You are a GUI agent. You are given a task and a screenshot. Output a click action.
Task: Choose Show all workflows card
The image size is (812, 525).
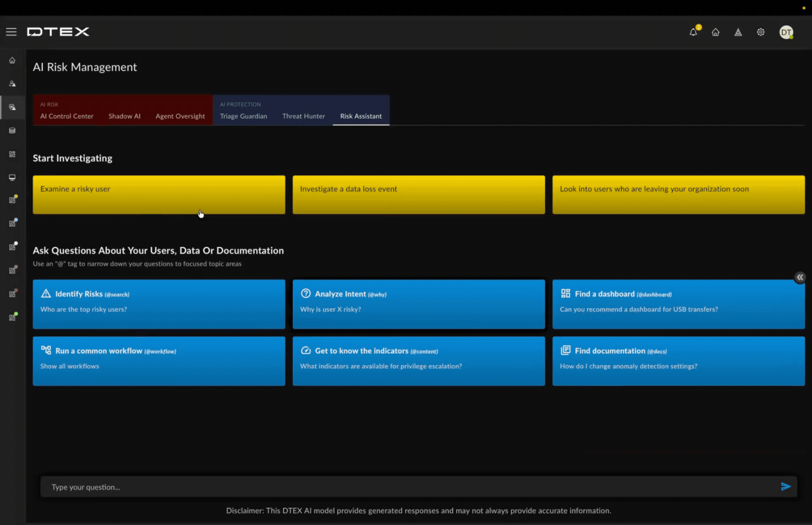coord(159,361)
